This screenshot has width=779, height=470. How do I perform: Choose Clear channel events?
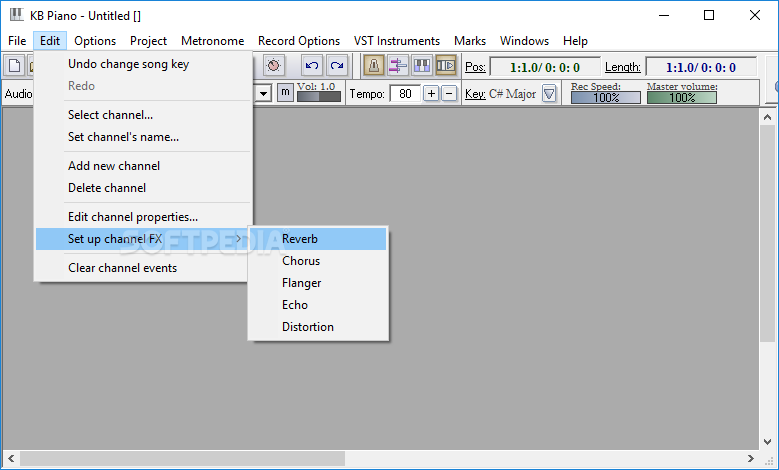click(x=143, y=268)
